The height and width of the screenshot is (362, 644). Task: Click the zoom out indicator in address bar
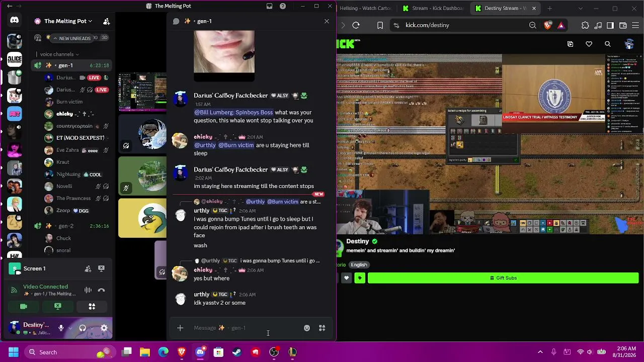(533, 25)
